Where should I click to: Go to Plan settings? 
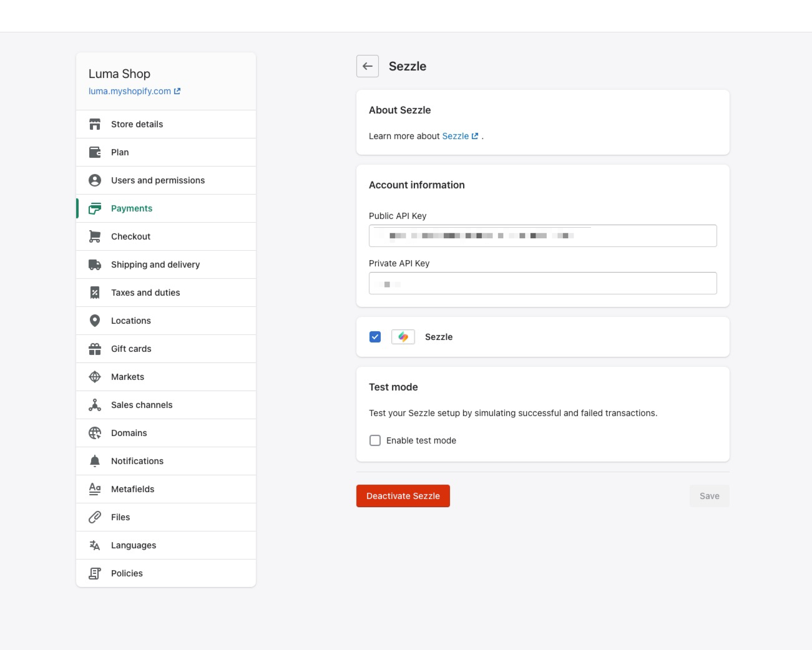166,152
